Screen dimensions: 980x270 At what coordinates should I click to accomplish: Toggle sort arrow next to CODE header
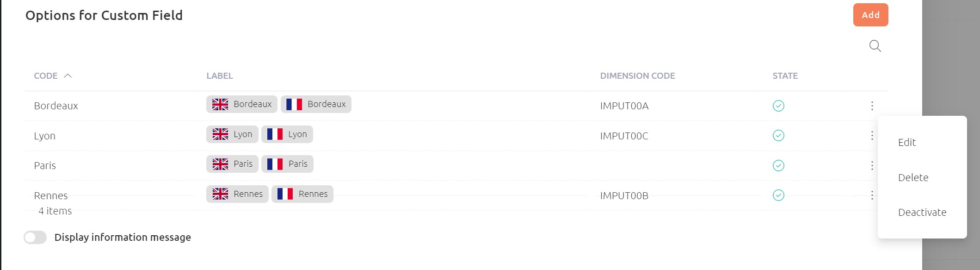click(68, 75)
